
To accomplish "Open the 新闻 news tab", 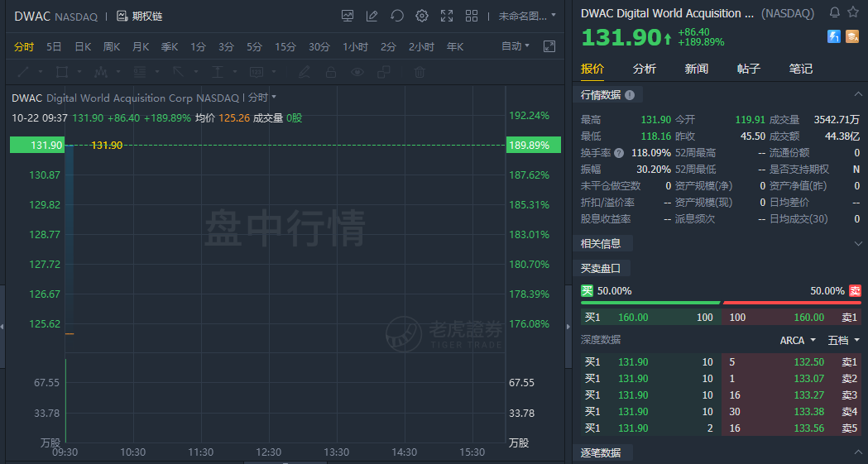I will coord(697,69).
